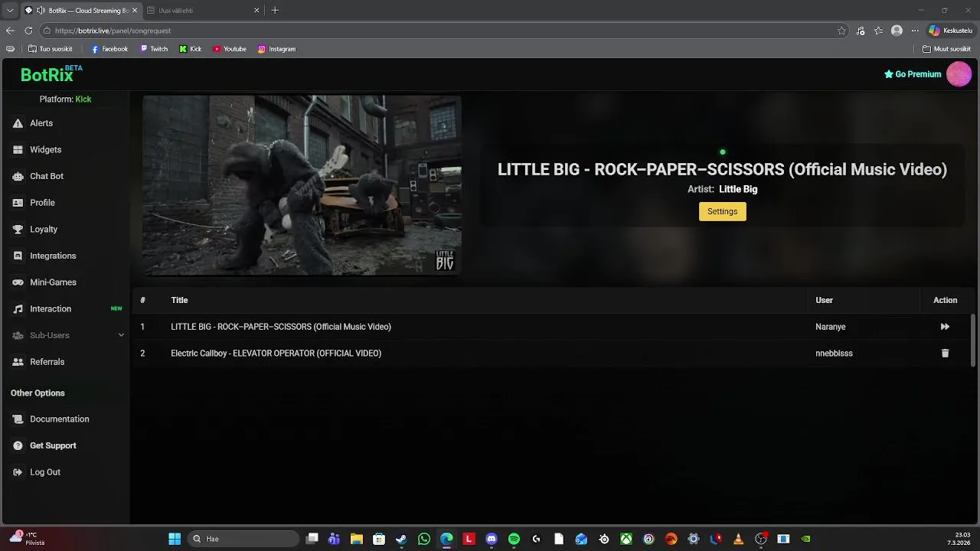This screenshot has height=551, width=980.
Task: Open the Windows Start menu
Action: click(175, 539)
